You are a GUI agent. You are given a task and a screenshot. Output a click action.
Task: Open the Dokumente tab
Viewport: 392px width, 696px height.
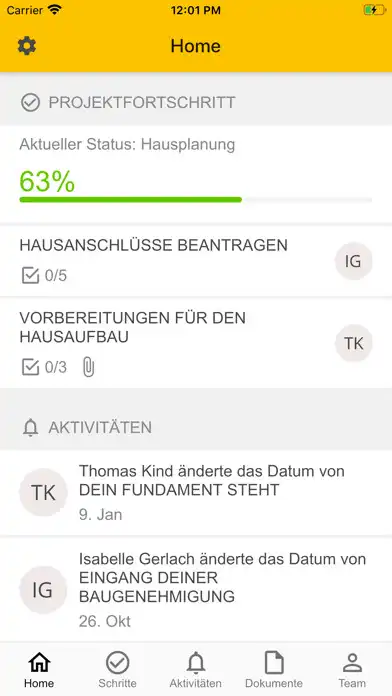pyautogui.click(x=274, y=669)
